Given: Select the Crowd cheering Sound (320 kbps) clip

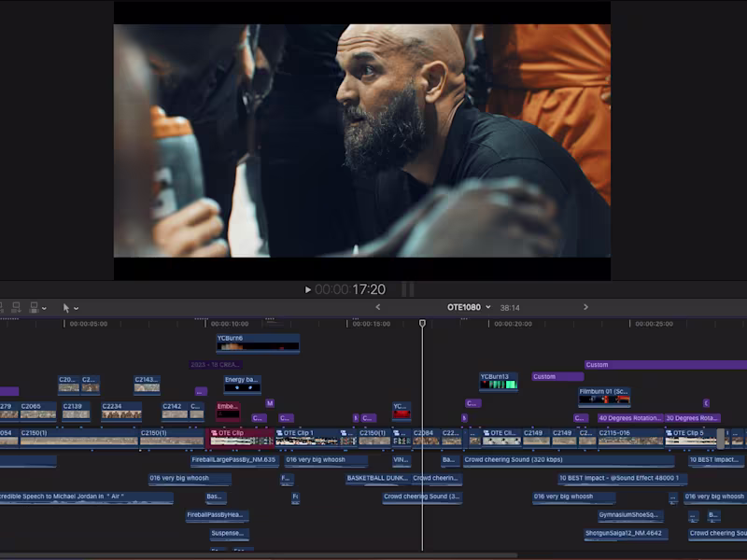Looking at the screenshot, I should [x=569, y=460].
